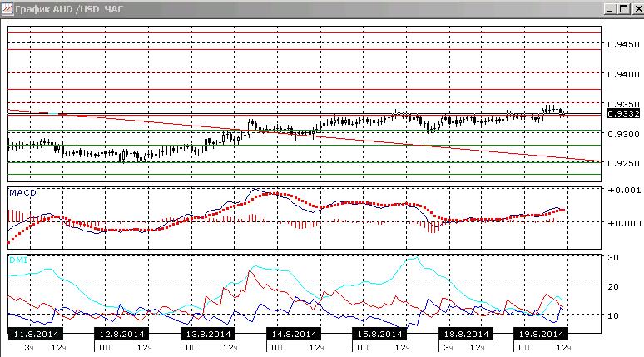This screenshot has width=644, height=357.
Task: Click the +0.000 MACD scale value
Action: point(624,224)
